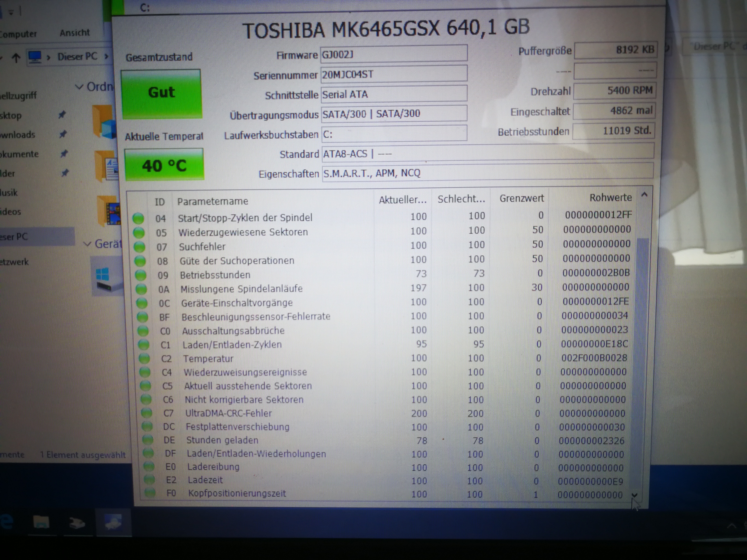
Task: Click the up arrow navigation icon
Action: click(16, 58)
